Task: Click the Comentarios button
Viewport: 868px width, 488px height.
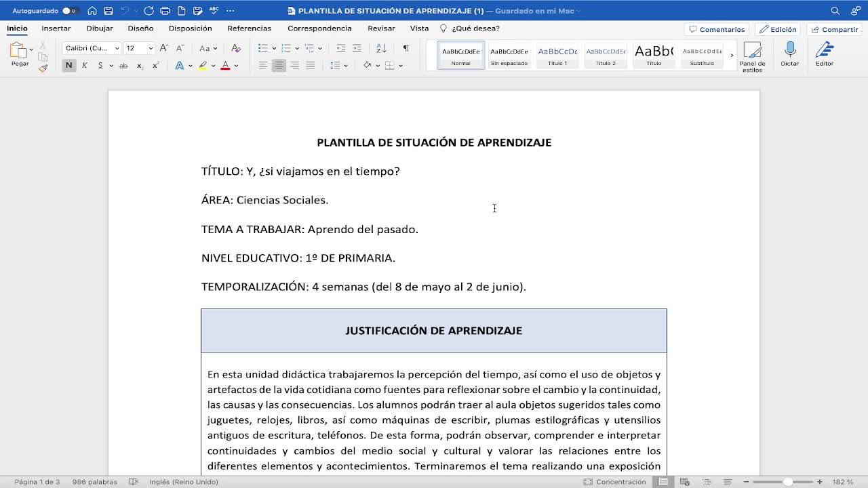Action: pos(717,29)
